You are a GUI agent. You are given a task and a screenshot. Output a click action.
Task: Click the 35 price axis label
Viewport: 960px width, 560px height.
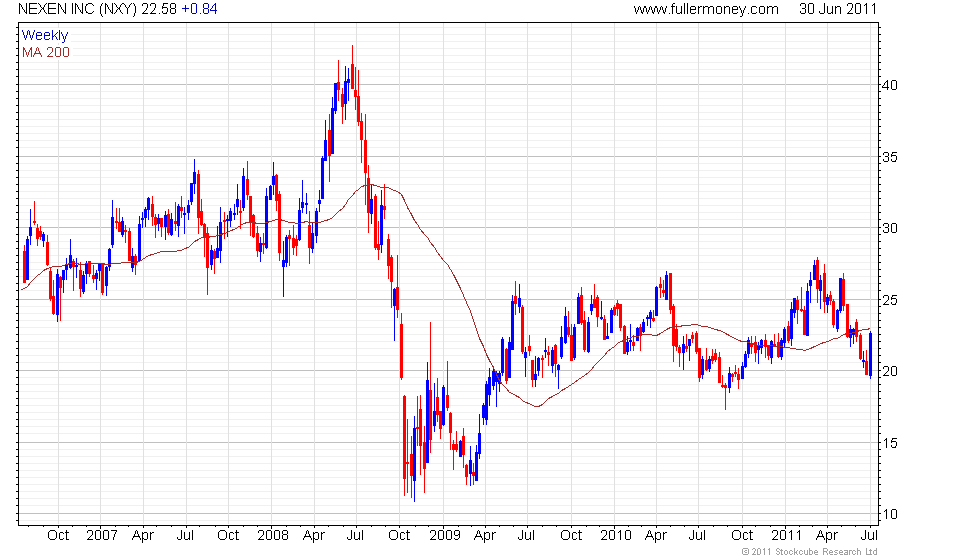pyautogui.click(x=890, y=157)
